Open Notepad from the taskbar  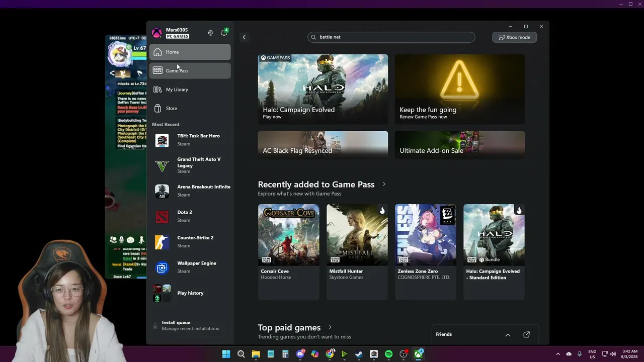pos(271,354)
